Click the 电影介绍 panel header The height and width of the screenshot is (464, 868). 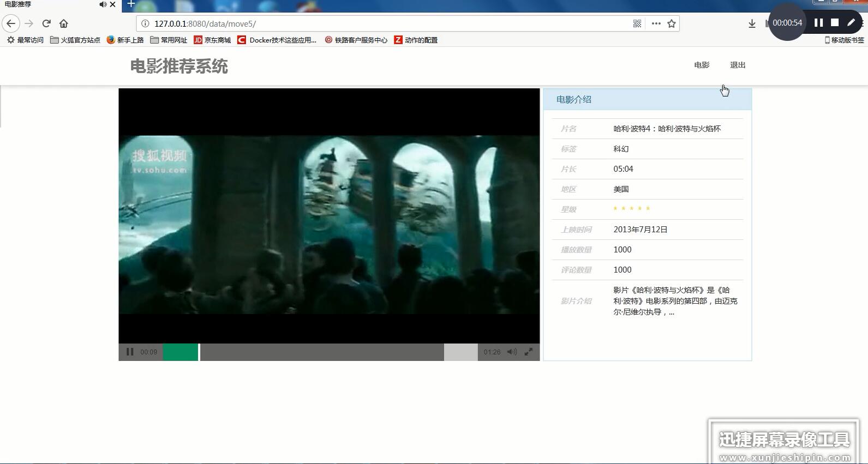(648, 99)
